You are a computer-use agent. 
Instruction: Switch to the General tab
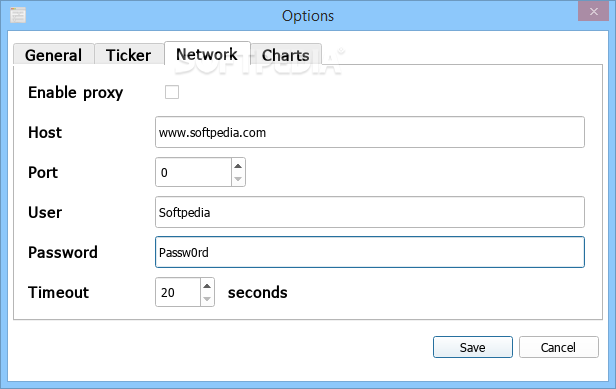coord(53,55)
